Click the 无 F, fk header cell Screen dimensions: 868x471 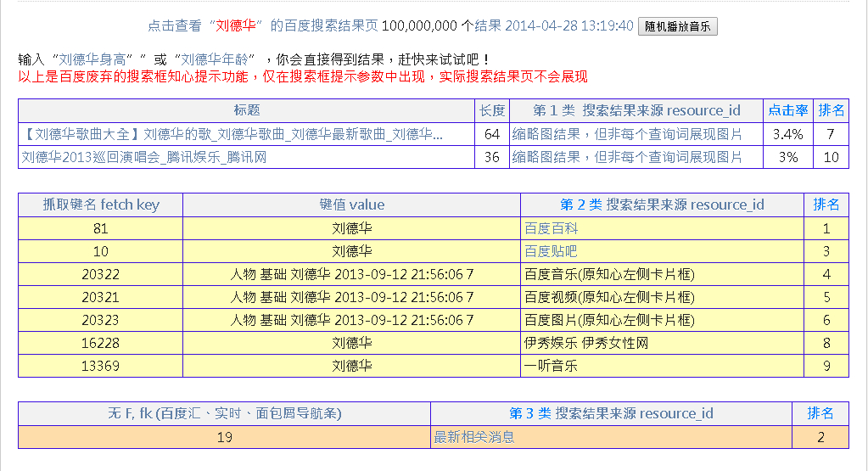pyautogui.click(x=225, y=413)
